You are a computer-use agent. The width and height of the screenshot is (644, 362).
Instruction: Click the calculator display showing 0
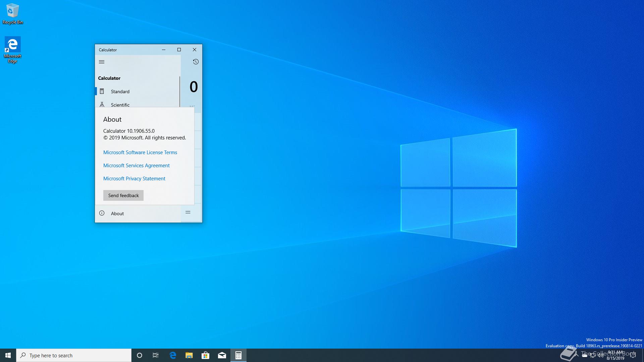(194, 87)
